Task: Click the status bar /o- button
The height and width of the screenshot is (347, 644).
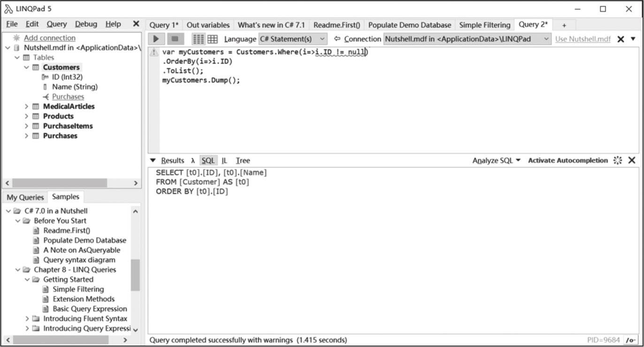Action: coord(630,340)
